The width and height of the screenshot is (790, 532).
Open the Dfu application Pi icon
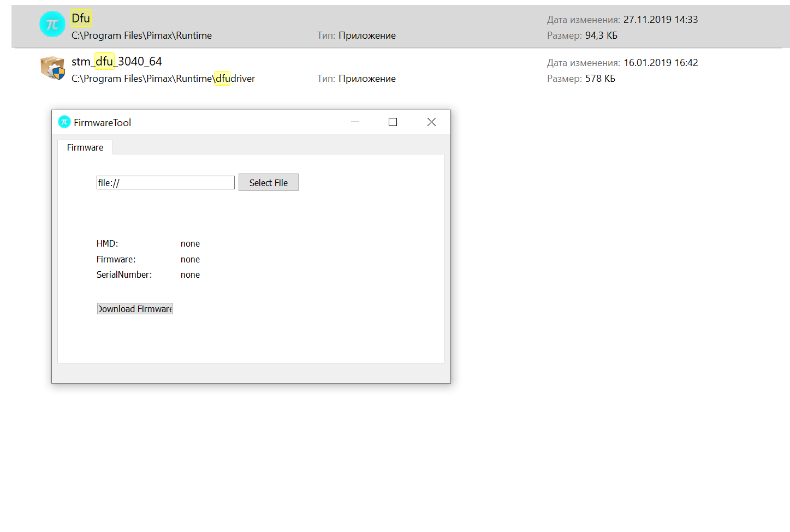(x=52, y=25)
